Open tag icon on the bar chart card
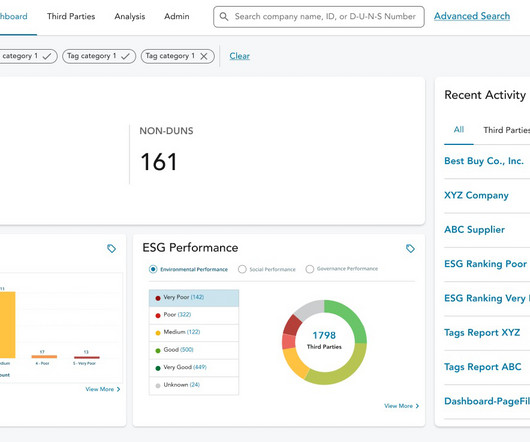 click(x=111, y=248)
